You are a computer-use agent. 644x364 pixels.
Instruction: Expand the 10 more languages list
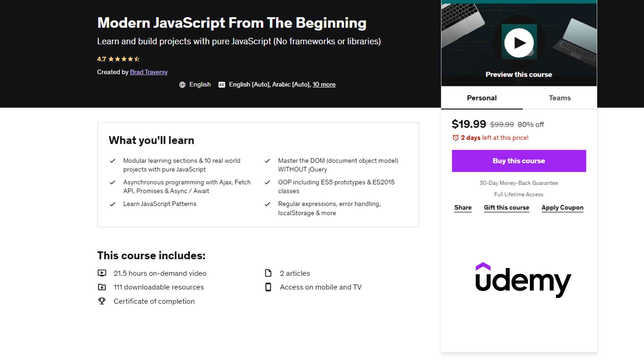pos(324,84)
